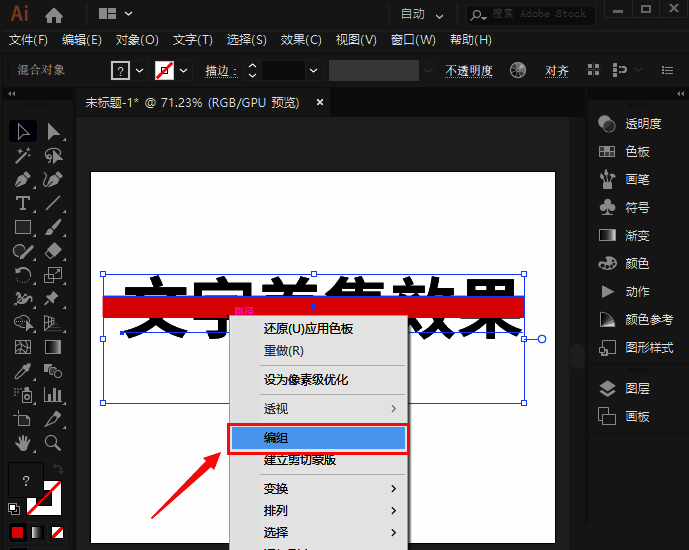Open the 效果(C) menu
This screenshot has height=550, width=689.
(x=301, y=40)
